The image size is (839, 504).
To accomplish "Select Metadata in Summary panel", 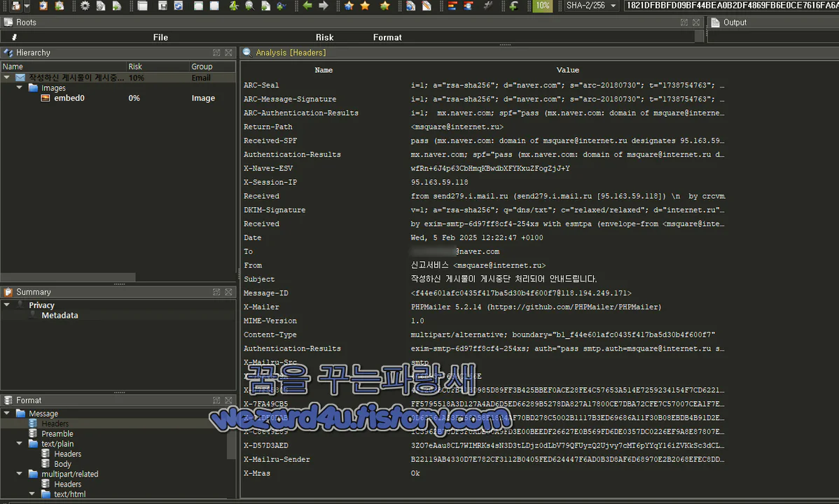I will click(60, 316).
